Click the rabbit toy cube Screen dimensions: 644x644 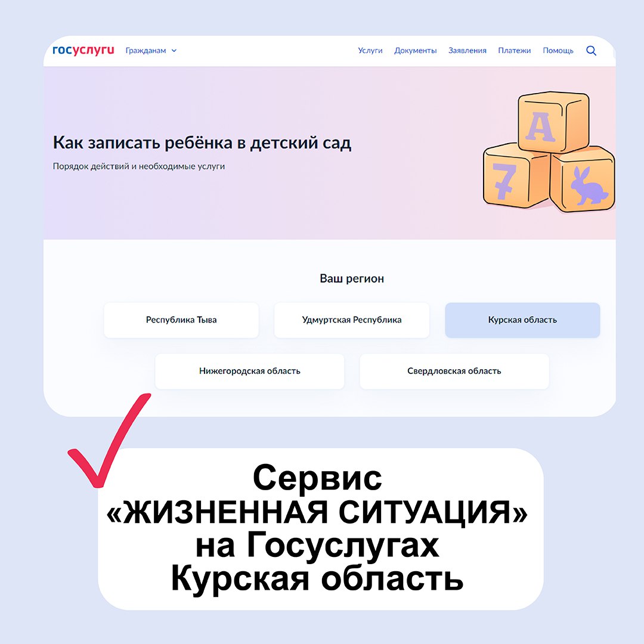pyautogui.click(x=583, y=179)
